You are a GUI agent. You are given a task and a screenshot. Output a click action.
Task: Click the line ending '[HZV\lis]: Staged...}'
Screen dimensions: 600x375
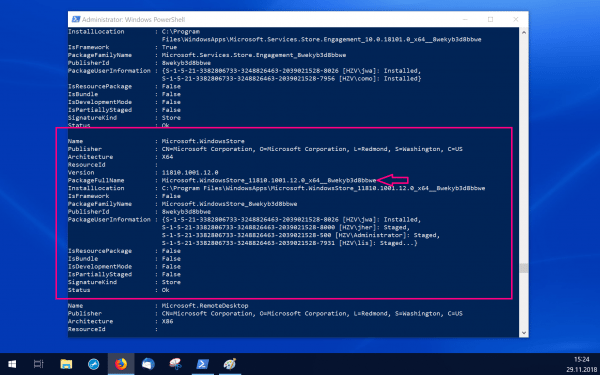290,243
